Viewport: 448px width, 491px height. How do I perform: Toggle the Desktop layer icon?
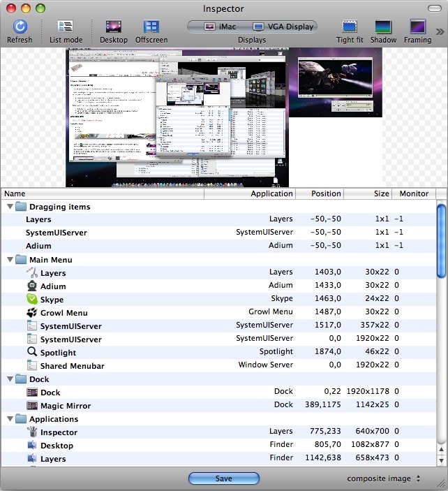click(114, 27)
